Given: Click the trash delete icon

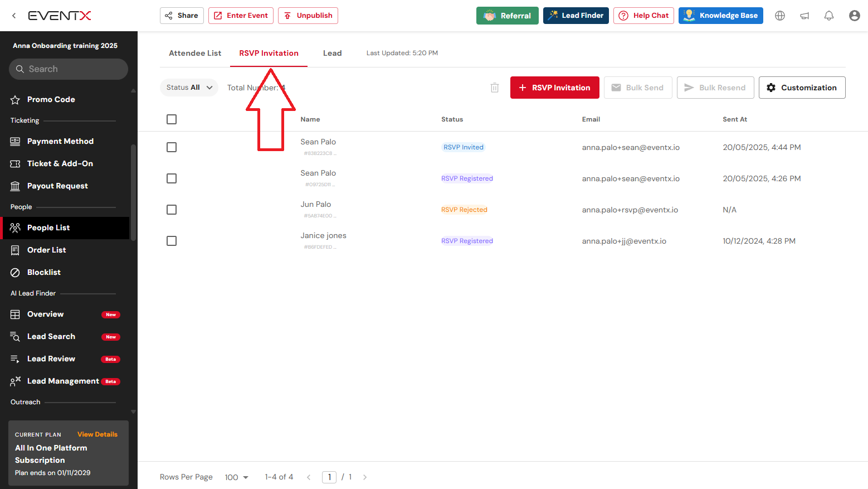Looking at the screenshot, I should click(495, 88).
